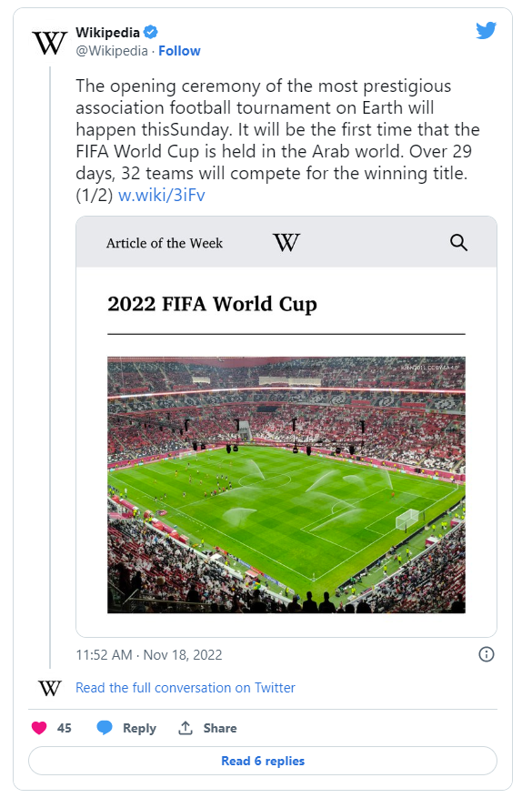Click the 2022 FIFA World Cup heading
This screenshot has width=532, height=798.
pos(212,304)
